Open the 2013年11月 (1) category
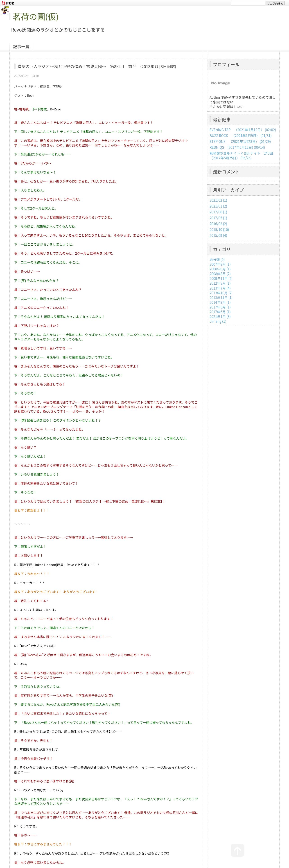Viewport: 289px width, 868px height. (221, 297)
